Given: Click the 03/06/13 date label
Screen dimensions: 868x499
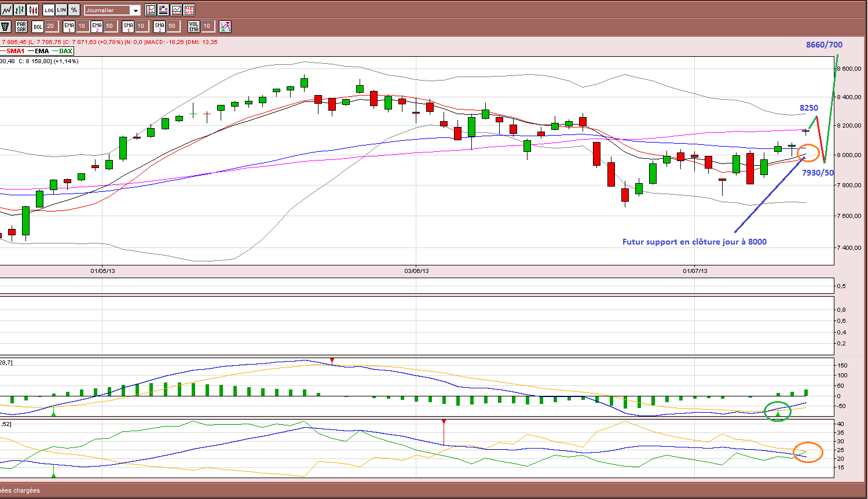Looking at the screenshot, I should tap(416, 271).
